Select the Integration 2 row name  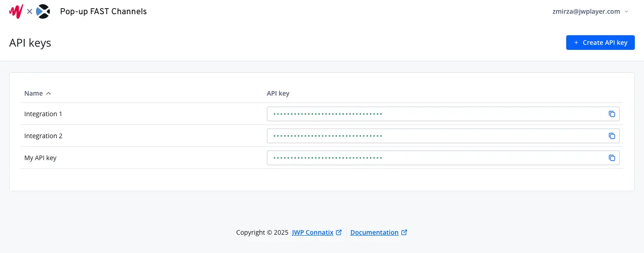pos(43,136)
